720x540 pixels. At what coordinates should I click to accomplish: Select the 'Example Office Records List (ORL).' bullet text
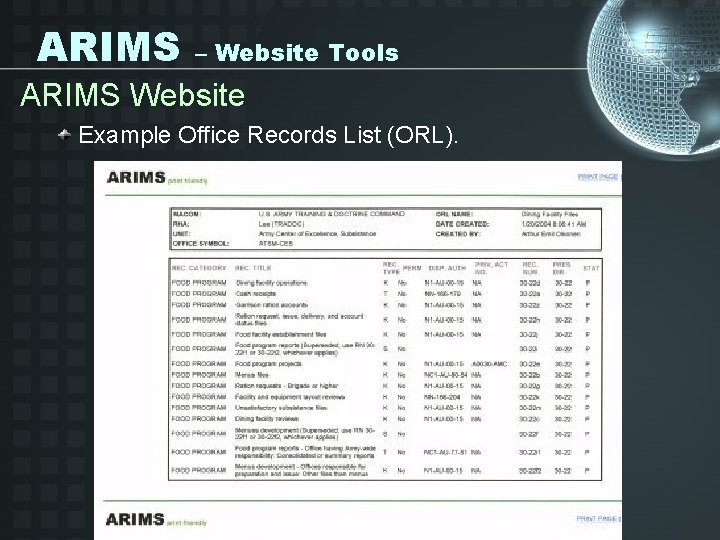click(268, 135)
